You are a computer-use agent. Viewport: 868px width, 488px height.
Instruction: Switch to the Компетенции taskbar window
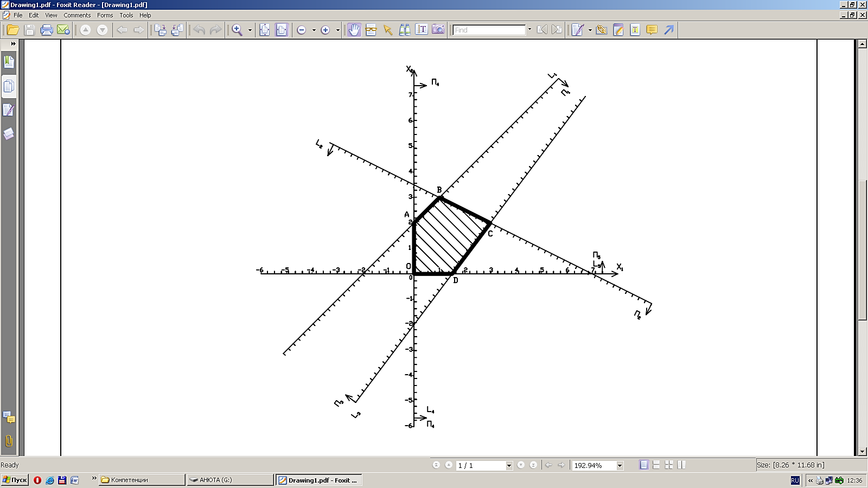pos(141,480)
